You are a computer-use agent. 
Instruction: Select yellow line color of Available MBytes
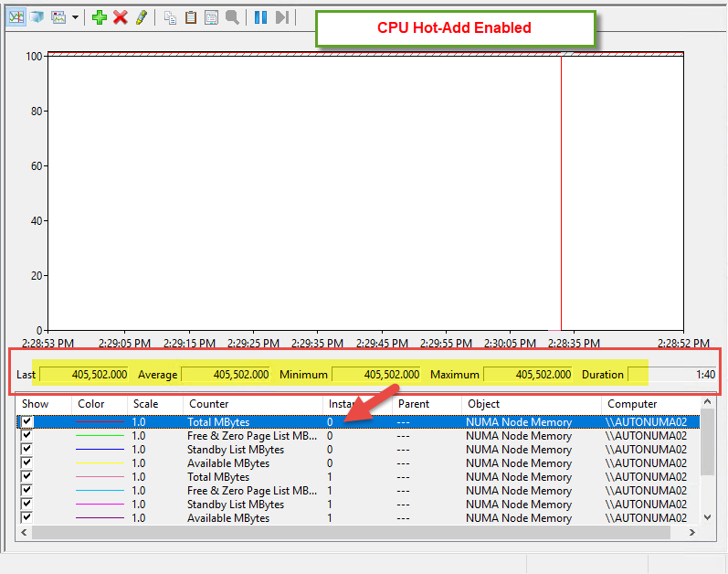click(100, 463)
